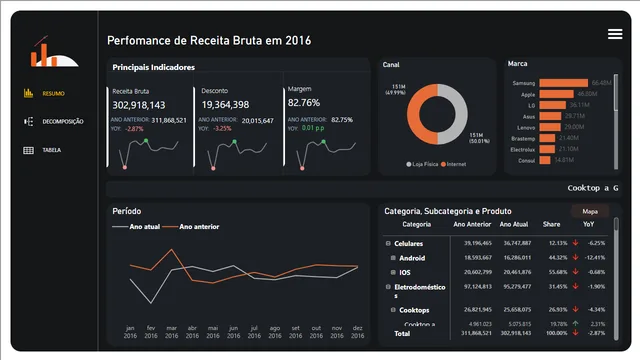Select the Lenovo bar in Marca chart

pyautogui.click(x=550, y=127)
